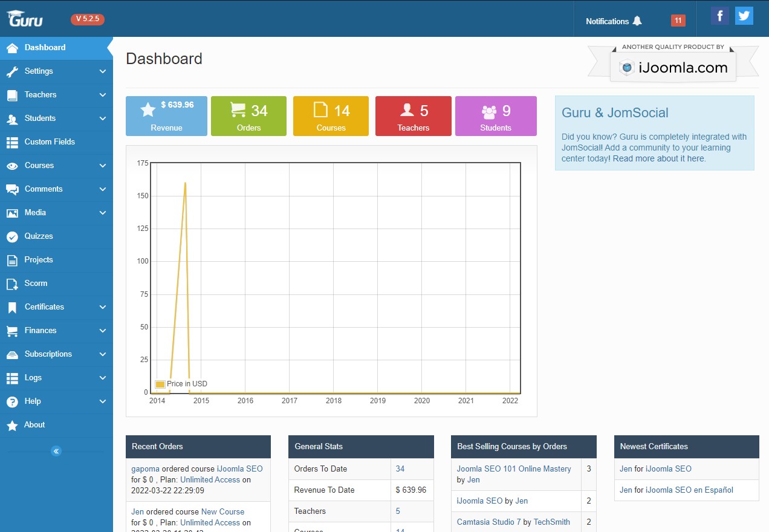This screenshot has width=769, height=532.
Task: Open the Twitter page icon
Action: 744,16
